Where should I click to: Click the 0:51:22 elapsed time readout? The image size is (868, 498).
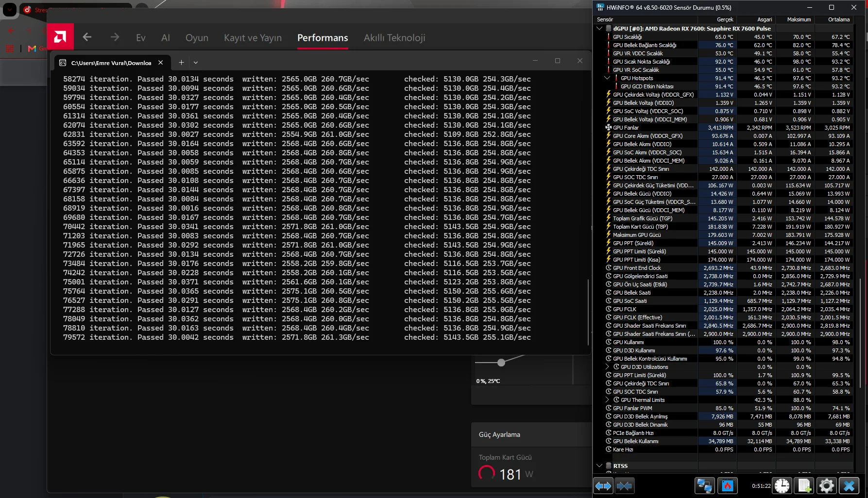(x=761, y=486)
